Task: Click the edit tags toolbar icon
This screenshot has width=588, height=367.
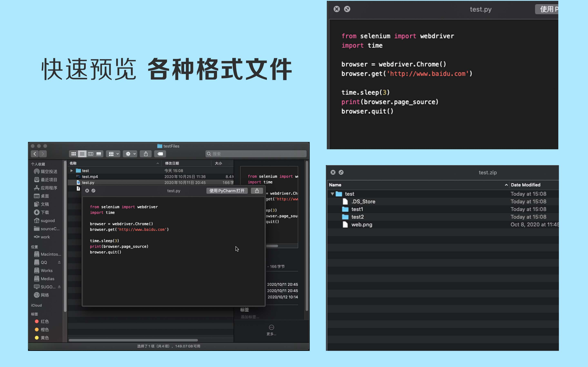Action: click(160, 154)
